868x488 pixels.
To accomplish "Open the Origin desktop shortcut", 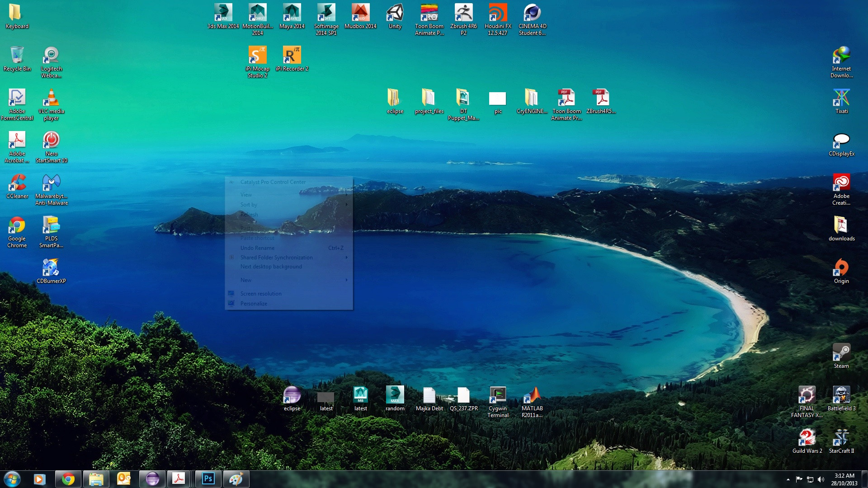I will [x=841, y=271].
